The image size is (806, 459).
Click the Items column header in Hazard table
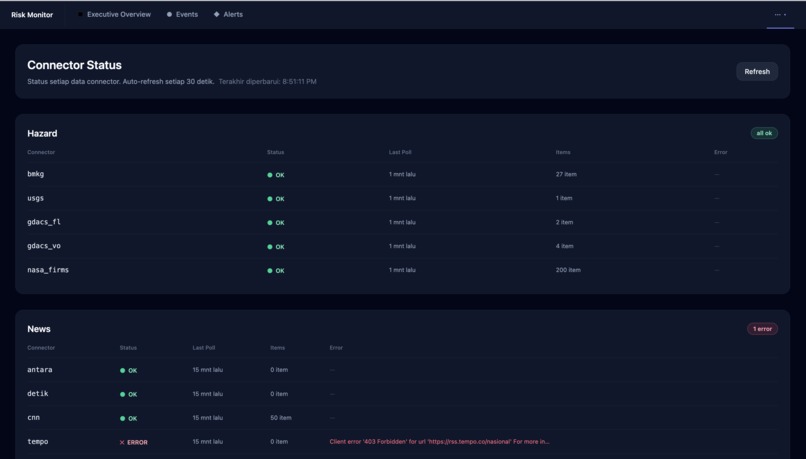563,152
